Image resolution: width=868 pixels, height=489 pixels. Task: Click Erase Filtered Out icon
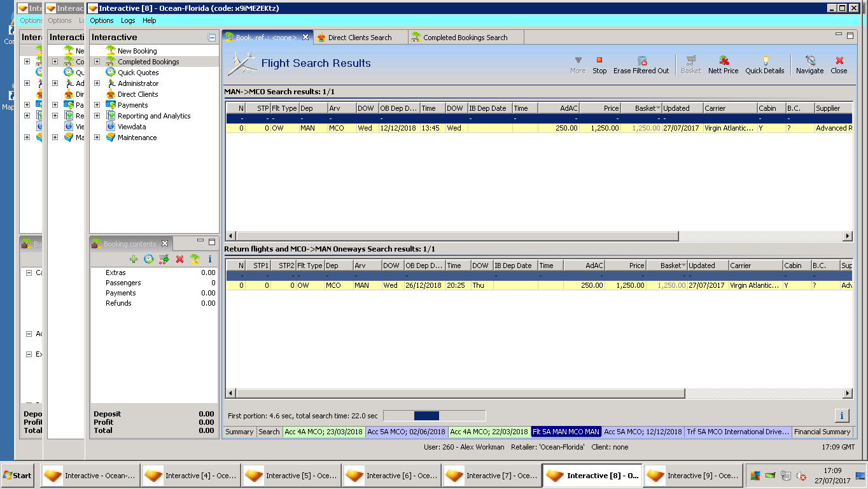(641, 60)
